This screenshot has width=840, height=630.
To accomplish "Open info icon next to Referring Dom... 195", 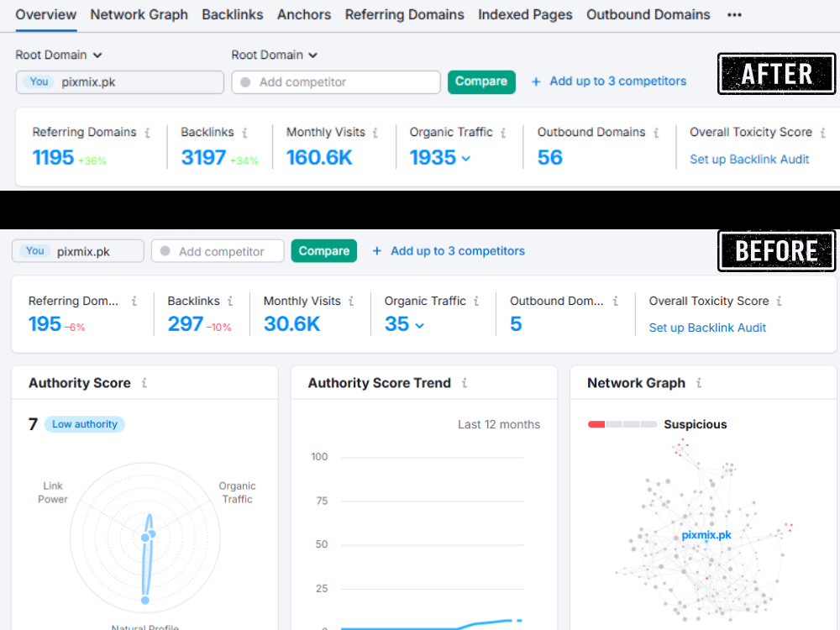I will pyautogui.click(x=134, y=301).
